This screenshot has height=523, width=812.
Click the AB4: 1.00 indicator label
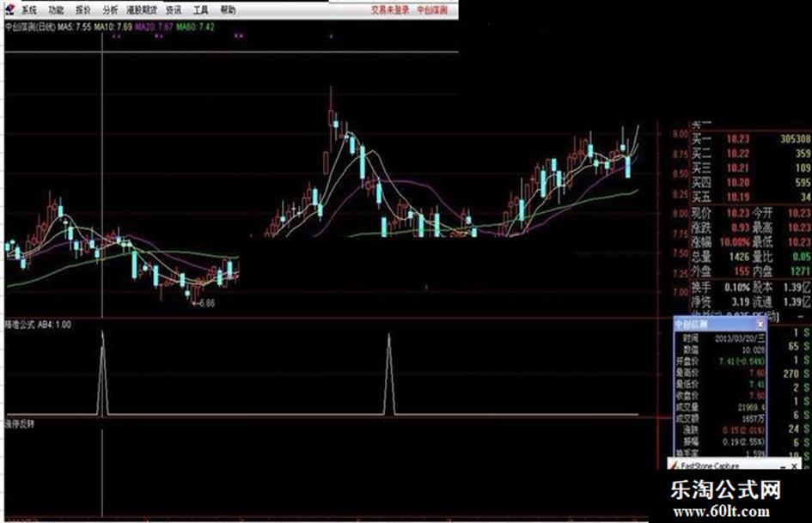click(54, 325)
